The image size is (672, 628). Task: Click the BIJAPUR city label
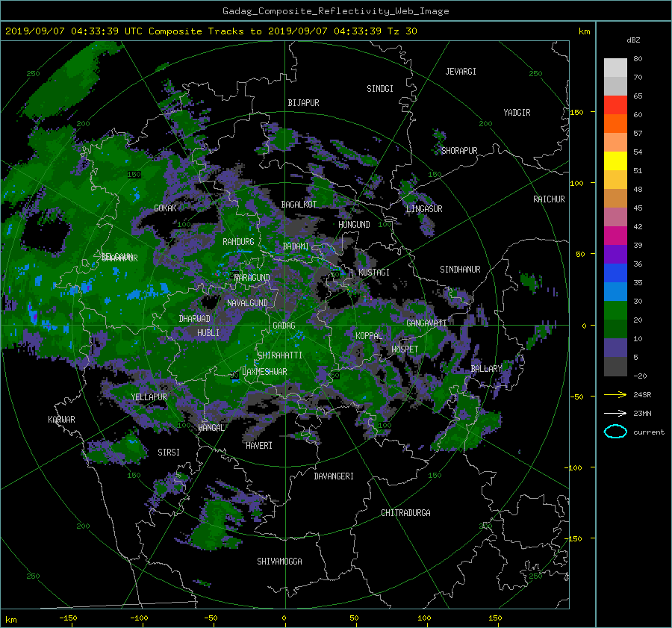point(303,103)
